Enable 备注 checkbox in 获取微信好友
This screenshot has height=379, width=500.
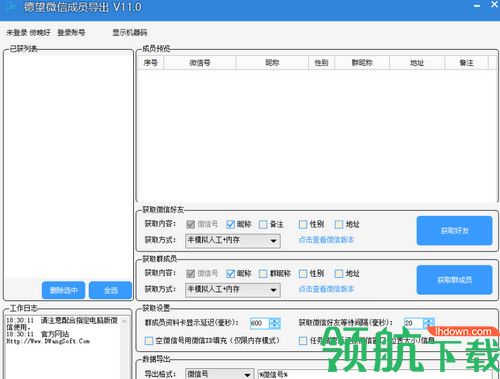pyautogui.click(x=263, y=224)
